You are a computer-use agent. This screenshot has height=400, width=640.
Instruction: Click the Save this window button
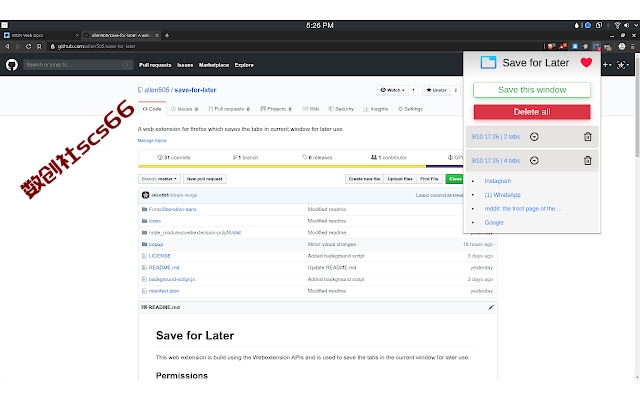coord(532,90)
